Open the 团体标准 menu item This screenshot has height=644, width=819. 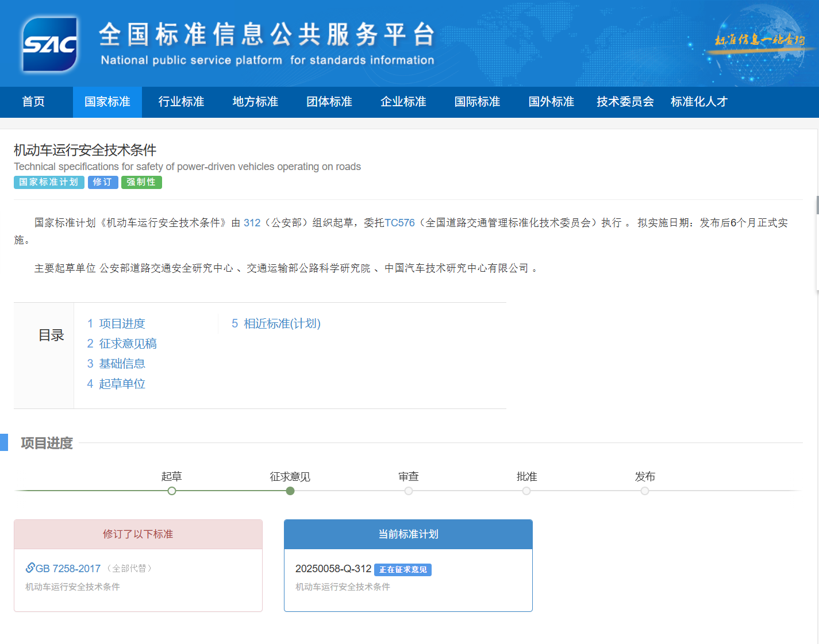tap(329, 102)
